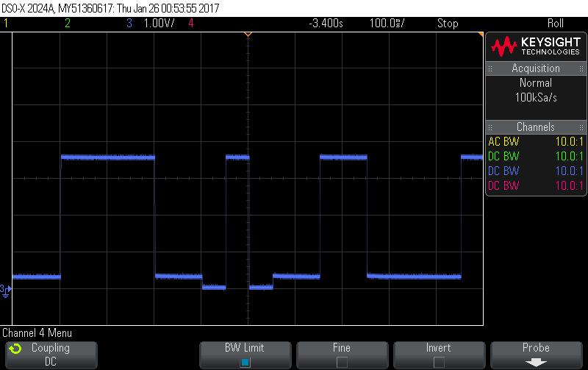The image size is (588, 370).
Task: Select the Channels panel header
Action: coord(536,127)
